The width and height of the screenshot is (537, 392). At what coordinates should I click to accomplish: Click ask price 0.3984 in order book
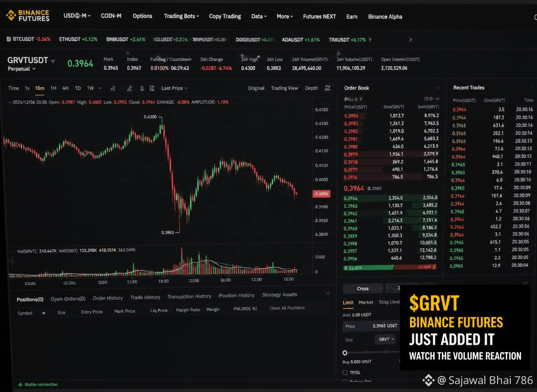351,116
